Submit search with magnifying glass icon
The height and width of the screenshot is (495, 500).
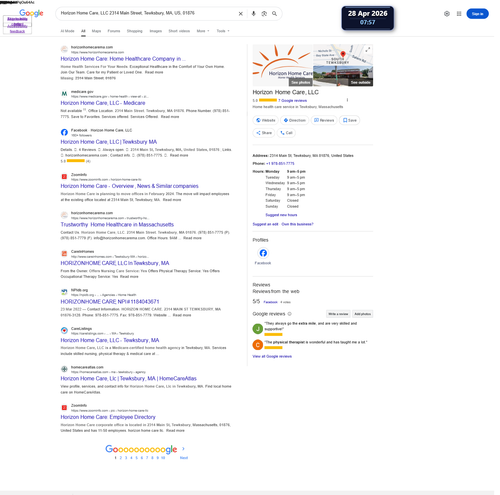[274, 14]
